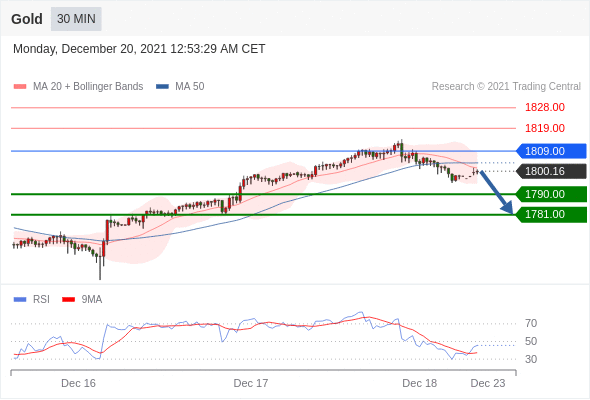Click the Research © 2021 Trading Central link
The height and width of the screenshot is (400, 590).
(506, 87)
